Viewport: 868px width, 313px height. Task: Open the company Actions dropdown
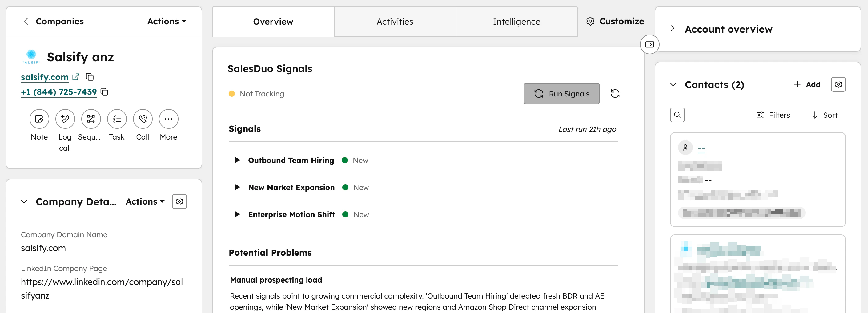(x=166, y=21)
